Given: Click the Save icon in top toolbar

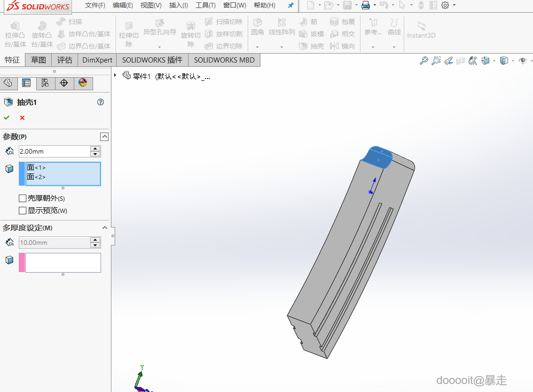Looking at the screenshot, I should pyautogui.click(x=347, y=6).
